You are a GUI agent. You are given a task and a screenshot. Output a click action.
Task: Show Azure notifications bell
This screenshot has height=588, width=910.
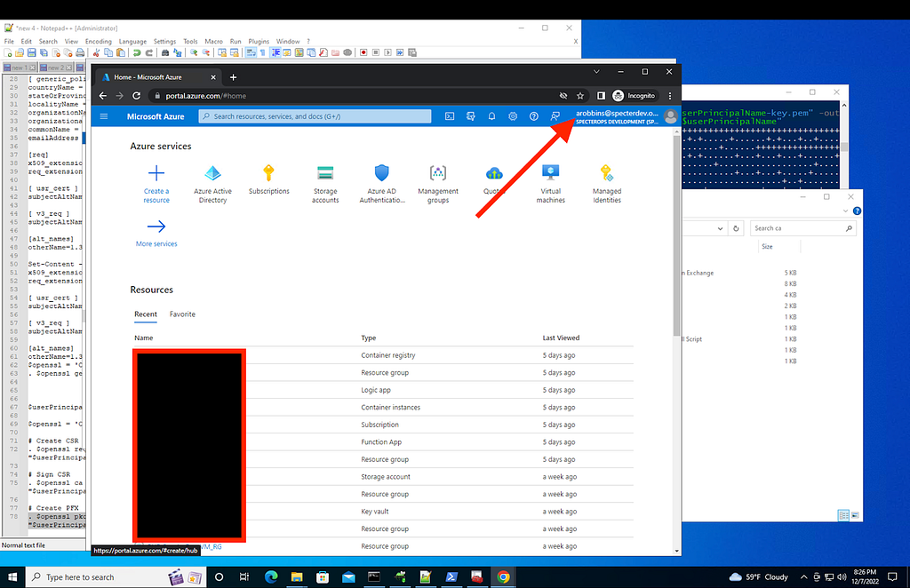(491, 116)
